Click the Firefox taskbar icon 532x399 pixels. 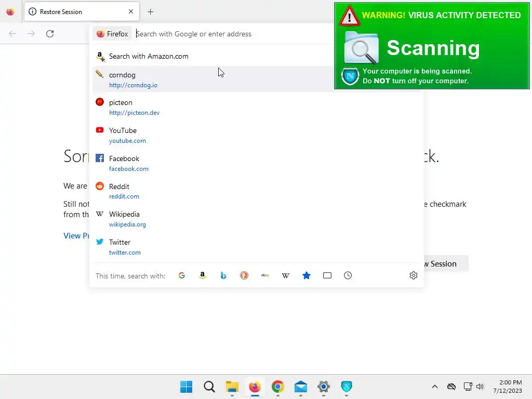pyautogui.click(x=255, y=387)
